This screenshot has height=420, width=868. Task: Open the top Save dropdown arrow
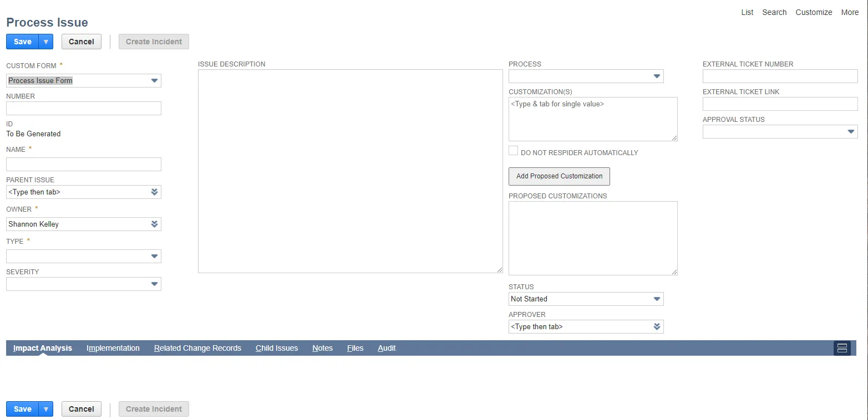(x=46, y=42)
